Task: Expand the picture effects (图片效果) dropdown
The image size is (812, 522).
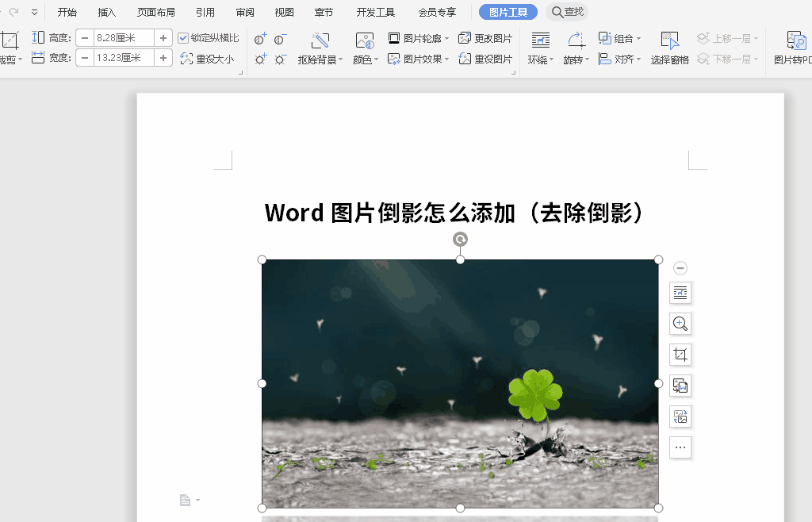Action: pyautogui.click(x=418, y=59)
